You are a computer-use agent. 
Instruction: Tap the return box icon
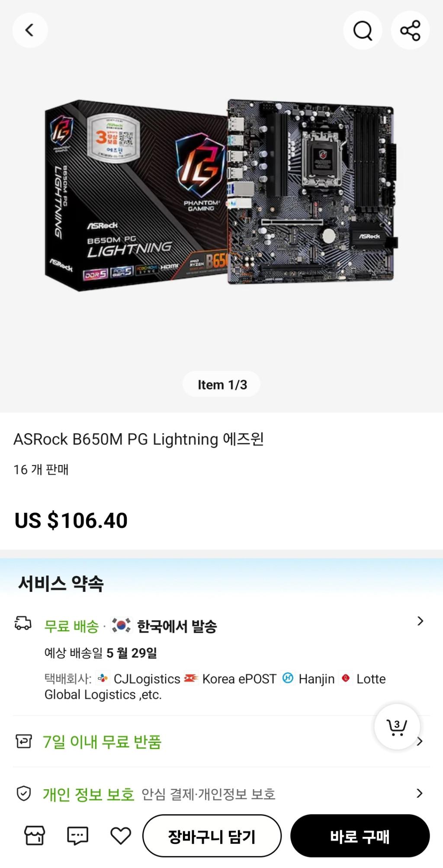click(24, 741)
